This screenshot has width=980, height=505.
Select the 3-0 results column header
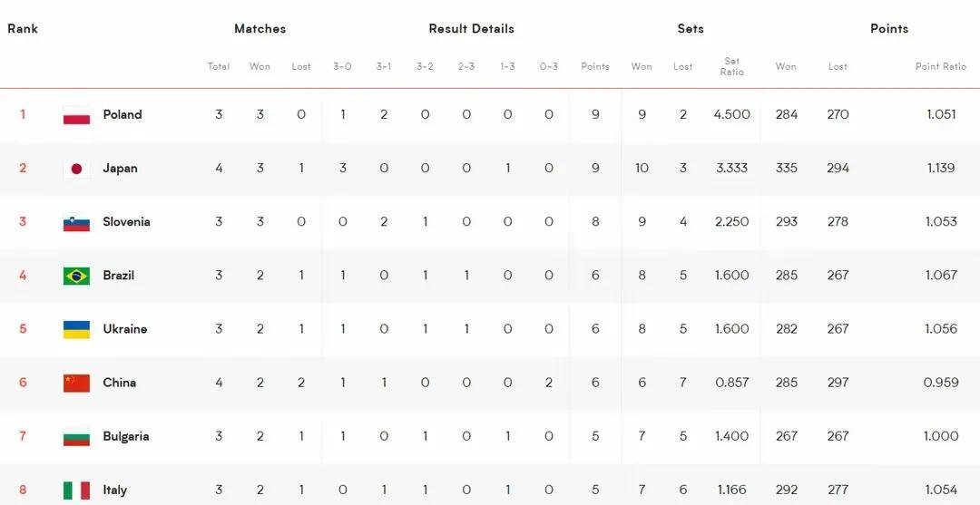342,66
